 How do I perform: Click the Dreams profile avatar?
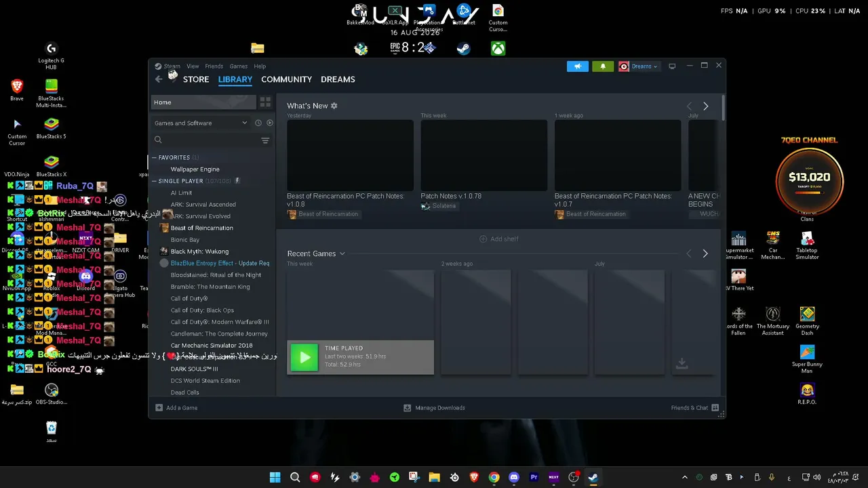pyautogui.click(x=624, y=66)
